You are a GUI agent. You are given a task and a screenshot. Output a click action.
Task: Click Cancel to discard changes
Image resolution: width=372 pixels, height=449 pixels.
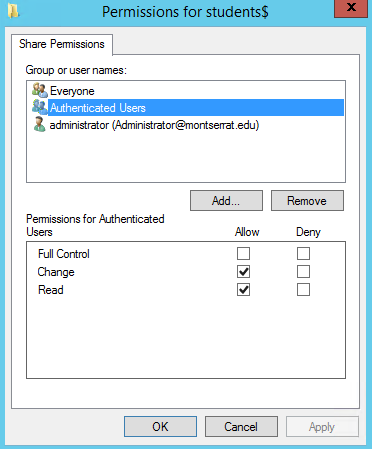(241, 426)
